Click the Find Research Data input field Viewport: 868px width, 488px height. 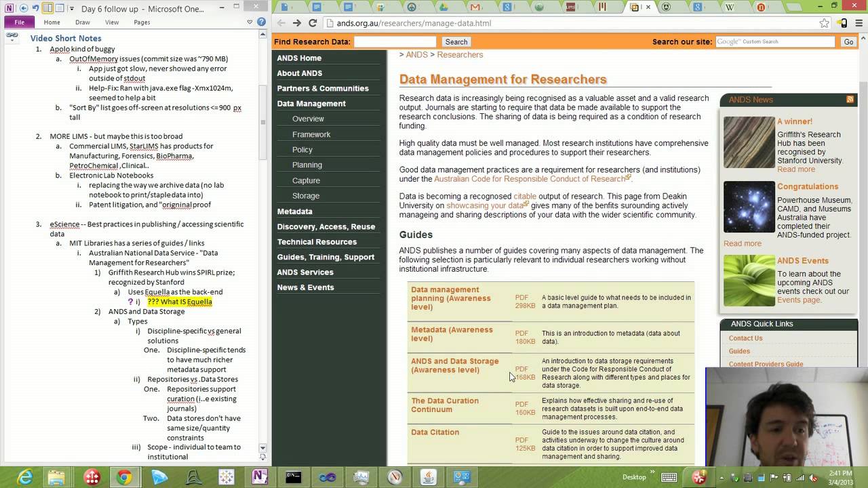tap(395, 42)
